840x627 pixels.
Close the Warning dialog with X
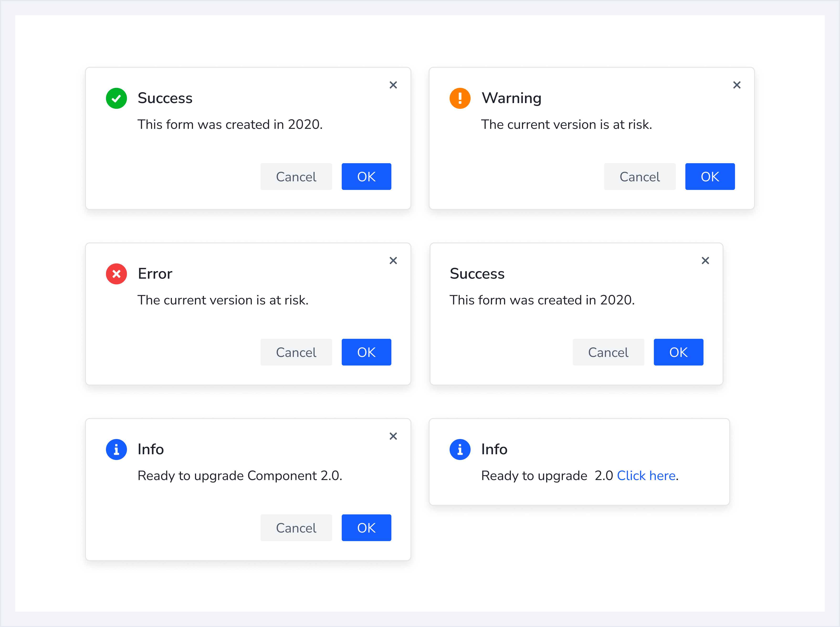tap(736, 85)
